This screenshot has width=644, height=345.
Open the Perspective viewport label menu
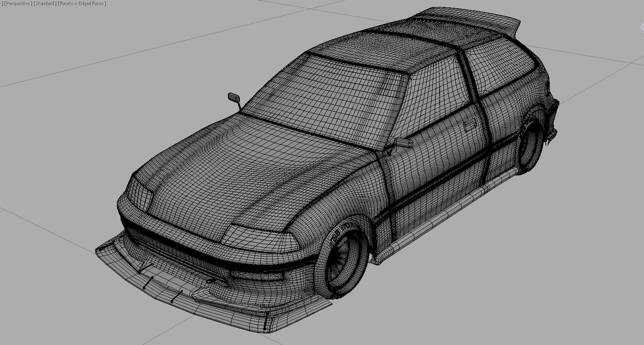point(17,3)
